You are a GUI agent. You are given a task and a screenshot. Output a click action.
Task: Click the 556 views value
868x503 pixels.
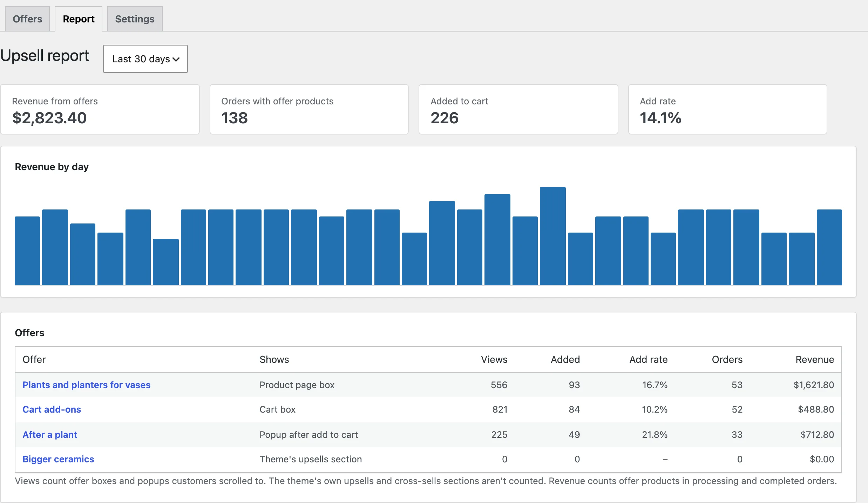499,385
